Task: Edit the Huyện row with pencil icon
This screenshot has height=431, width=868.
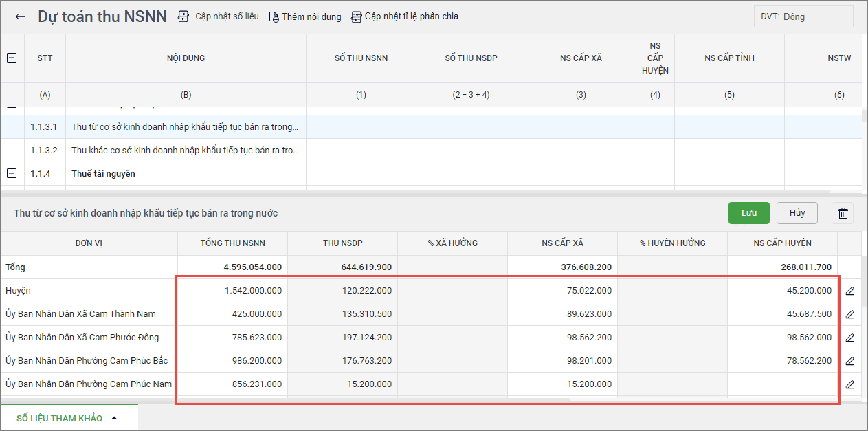Action: [849, 291]
